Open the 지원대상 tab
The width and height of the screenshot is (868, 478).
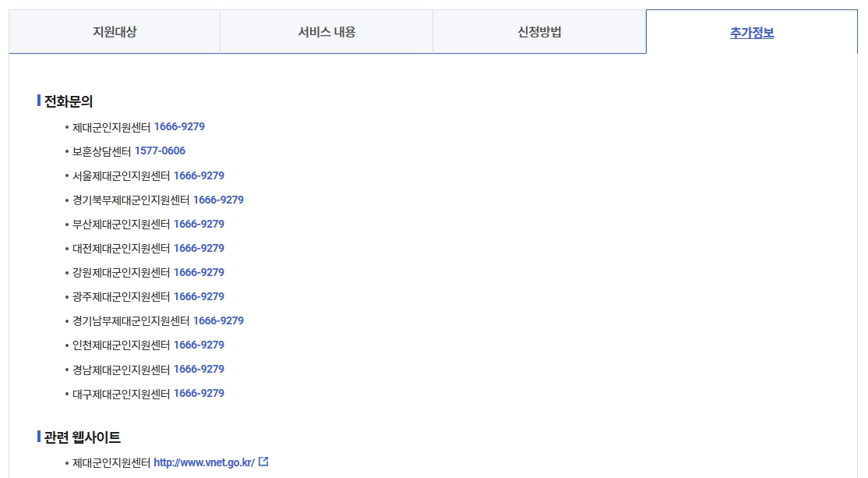coord(115,31)
